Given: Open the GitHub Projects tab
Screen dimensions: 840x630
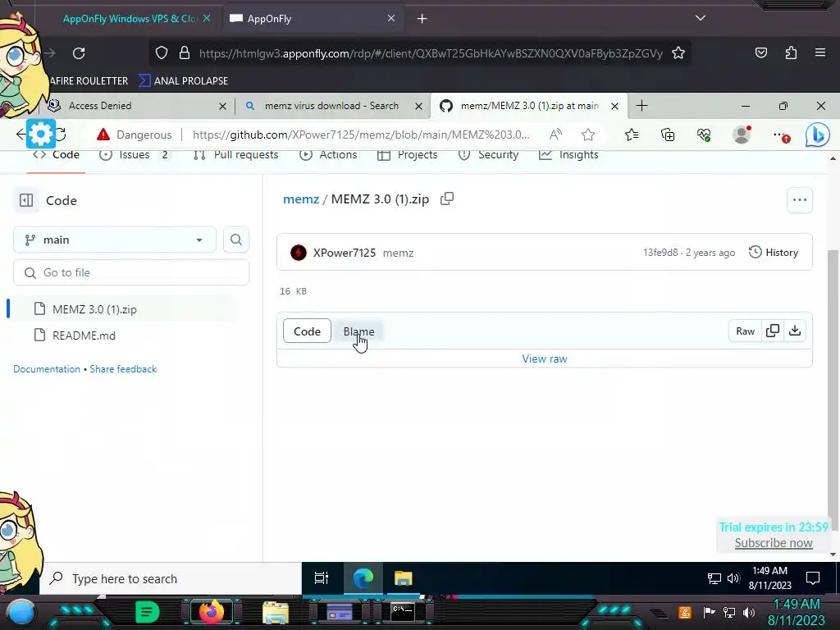Looking at the screenshot, I should click(407, 155).
